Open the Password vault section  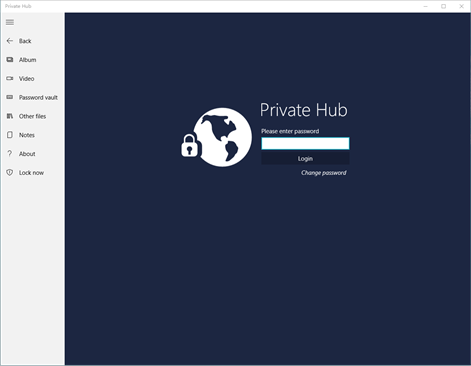(x=38, y=97)
